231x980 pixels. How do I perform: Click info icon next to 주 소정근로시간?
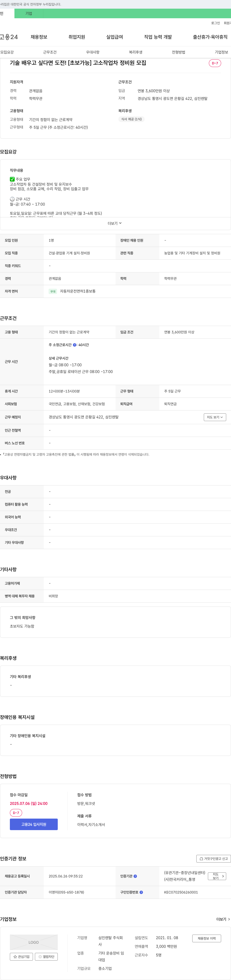tap(75, 345)
